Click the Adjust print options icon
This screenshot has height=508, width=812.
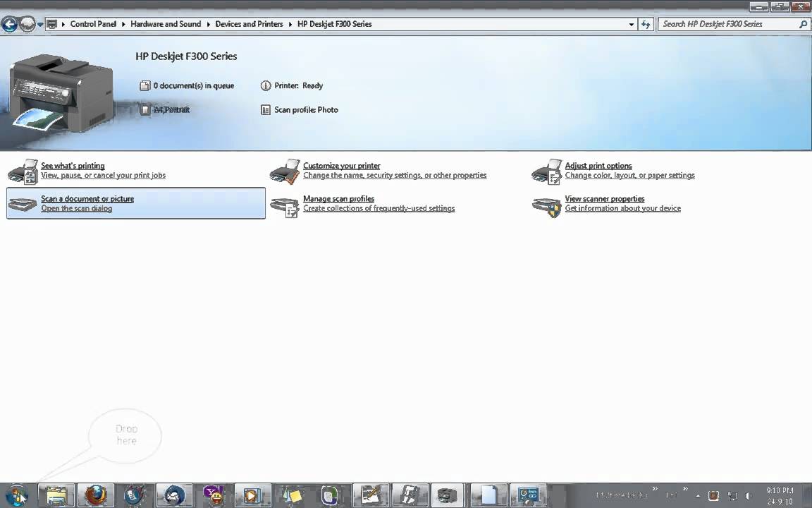(x=547, y=171)
